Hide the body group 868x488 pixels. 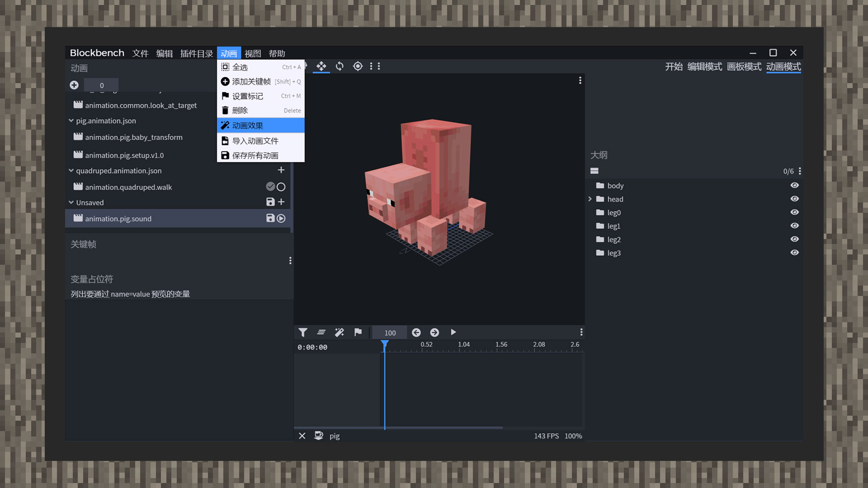pyautogui.click(x=795, y=185)
